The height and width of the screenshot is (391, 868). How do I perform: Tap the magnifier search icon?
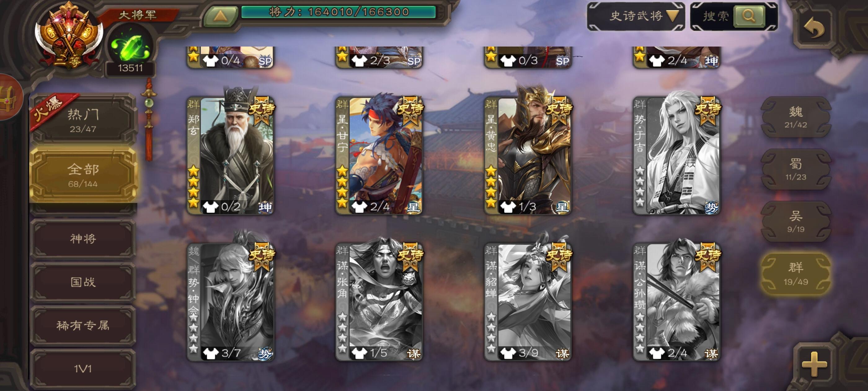click(748, 16)
